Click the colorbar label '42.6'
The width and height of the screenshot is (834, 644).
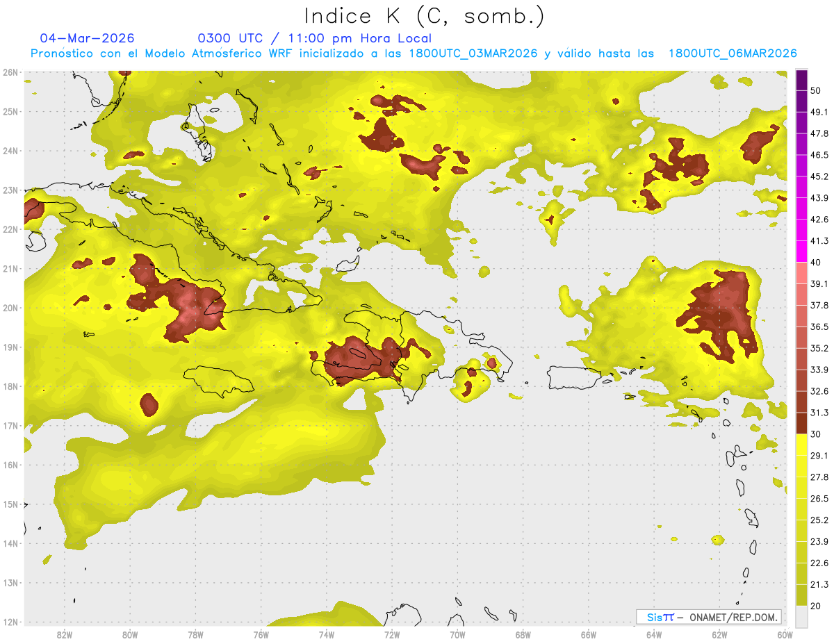[x=819, y=220]
